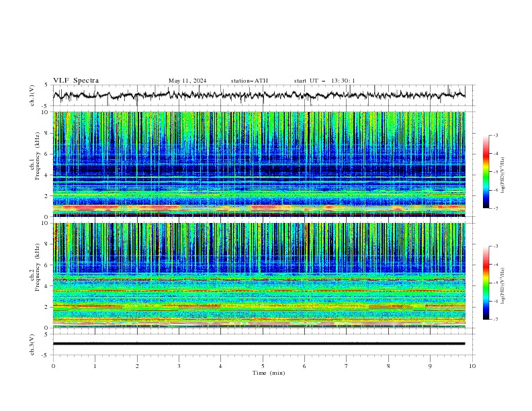This screenshot has height=411, width=532.
Task: Select the date "May 11, 2024"
Action: pos(187,81)
